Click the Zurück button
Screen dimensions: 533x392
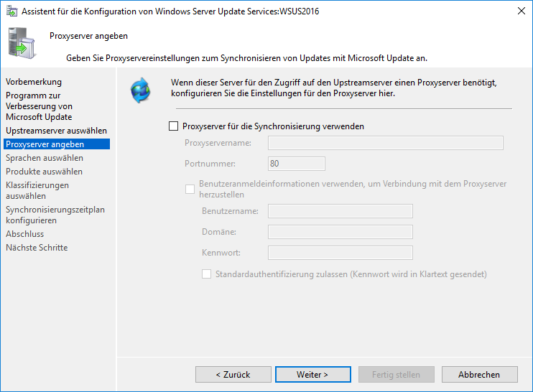click(x=233, y=374)
